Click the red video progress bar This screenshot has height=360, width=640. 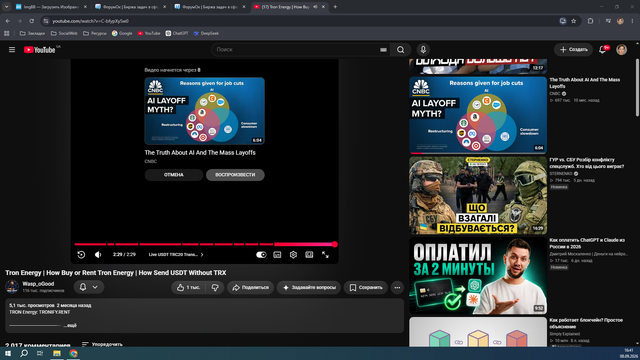tap(204, 244)
